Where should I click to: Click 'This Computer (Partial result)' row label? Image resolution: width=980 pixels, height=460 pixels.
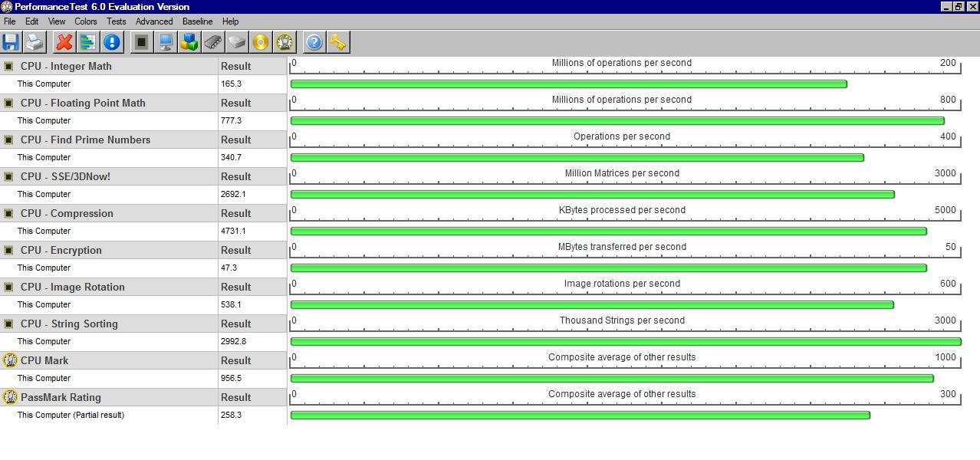71,415
